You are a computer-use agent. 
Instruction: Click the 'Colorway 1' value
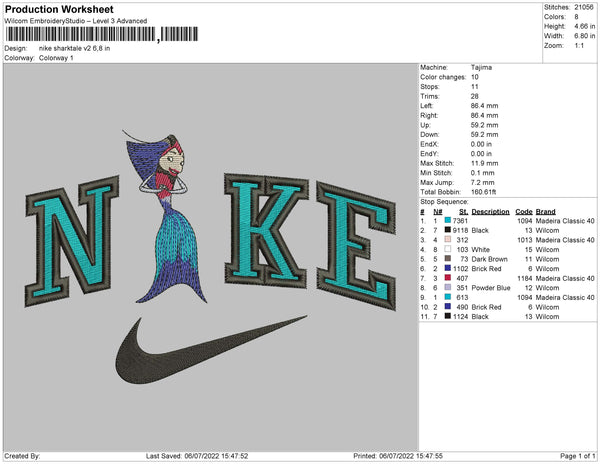point(56,58)
